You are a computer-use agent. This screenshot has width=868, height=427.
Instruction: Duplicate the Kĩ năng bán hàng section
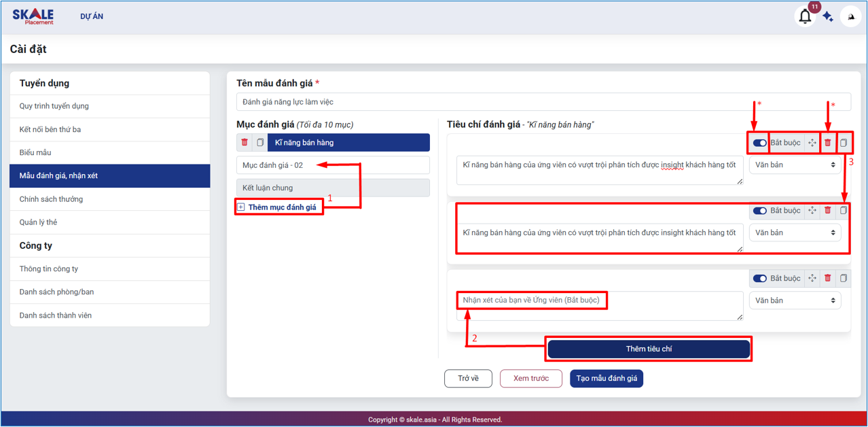(259, 143)
